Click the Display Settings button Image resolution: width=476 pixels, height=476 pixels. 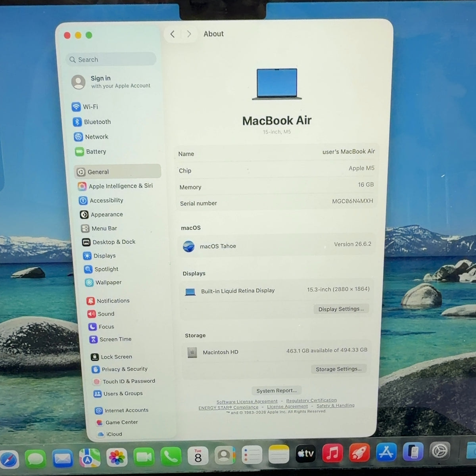pos(341,309)
